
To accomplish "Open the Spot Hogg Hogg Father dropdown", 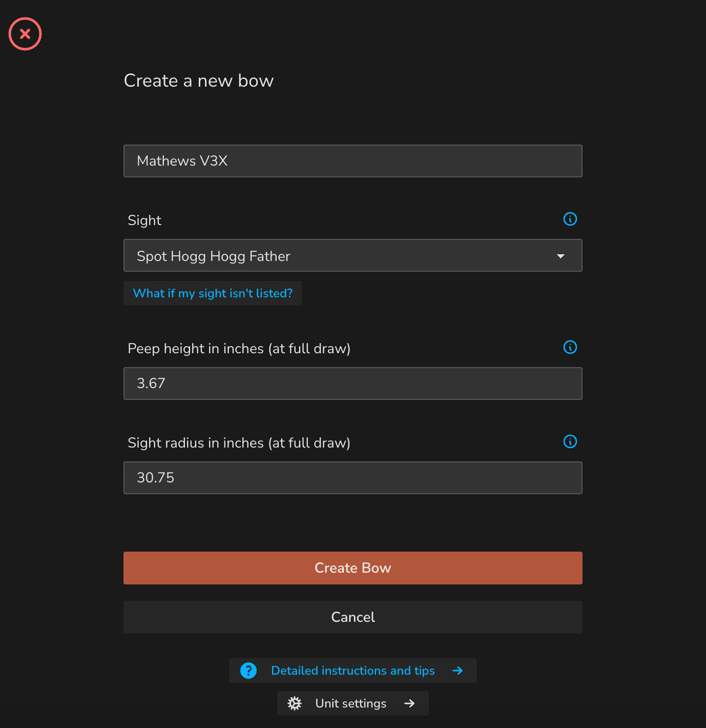I will (353, 255).
